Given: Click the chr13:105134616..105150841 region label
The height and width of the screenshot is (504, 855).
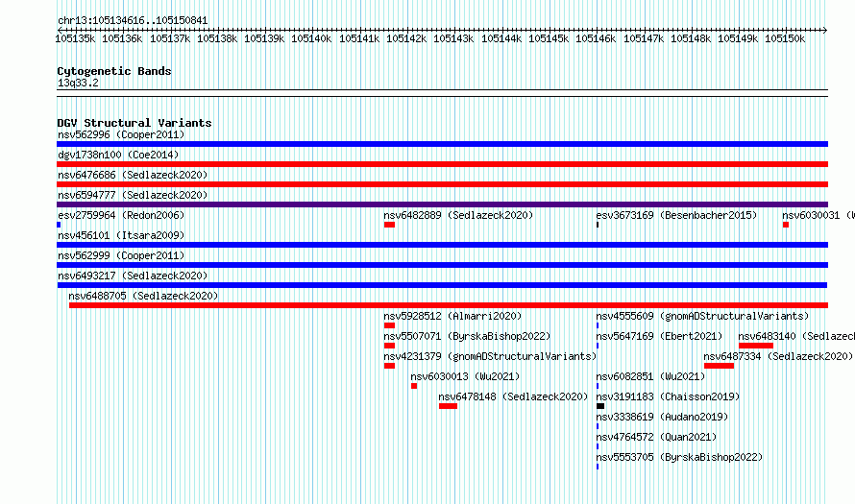Looking at the screenshot, I should click(x=133, y=21).
